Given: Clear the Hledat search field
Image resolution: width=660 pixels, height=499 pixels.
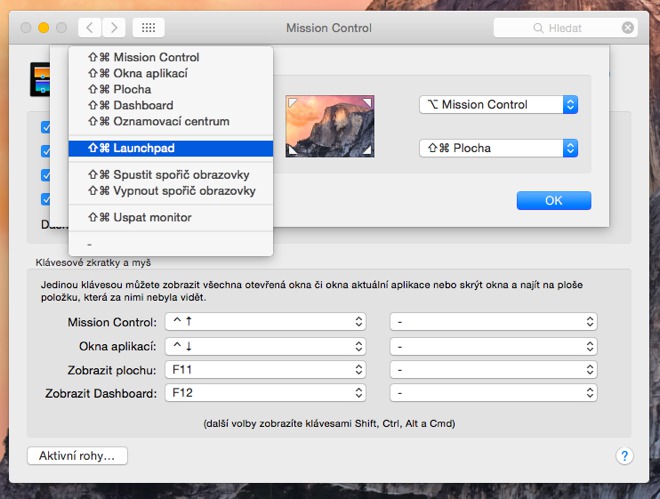Looking at the screenshot, I should click(628, 28).
